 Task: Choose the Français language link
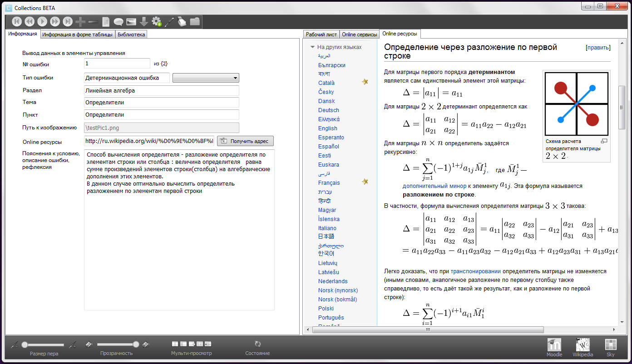329,183
